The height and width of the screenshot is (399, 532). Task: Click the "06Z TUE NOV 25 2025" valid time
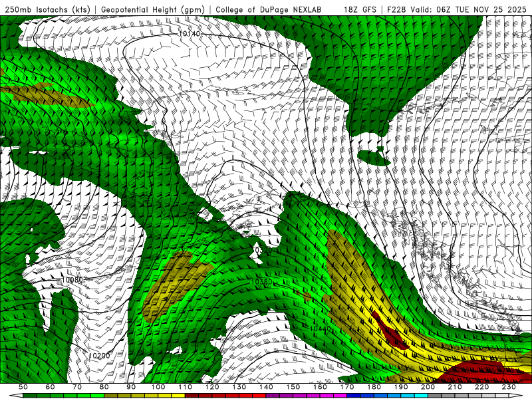(x=481, y=9)
